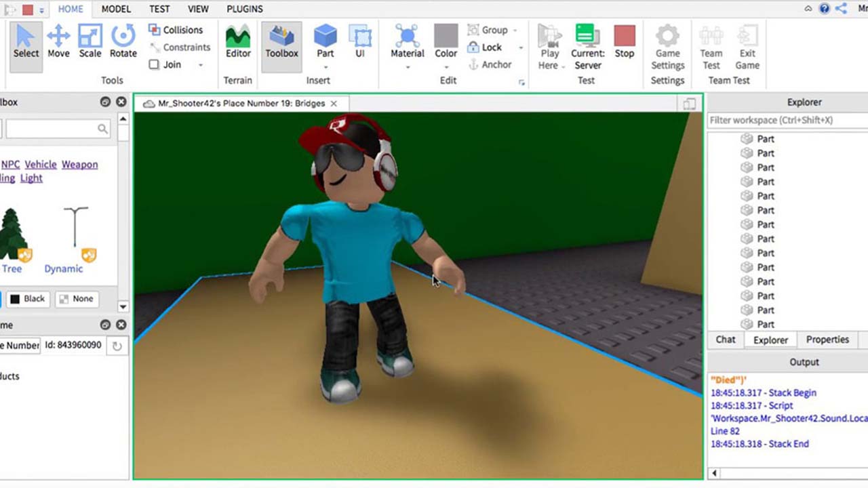Switch to Chat panel tab
This screenshot has width=868, height=488.
[x=726, y=340]
